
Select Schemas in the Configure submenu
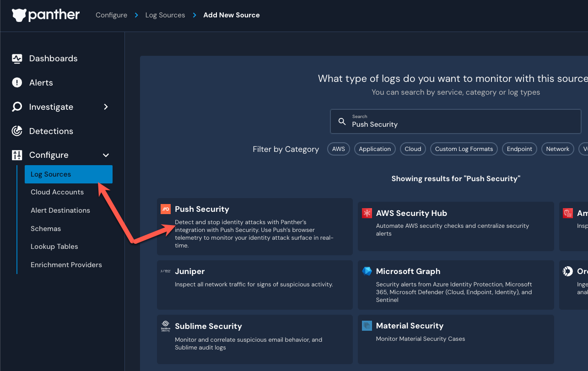click(x=46, y=229)
